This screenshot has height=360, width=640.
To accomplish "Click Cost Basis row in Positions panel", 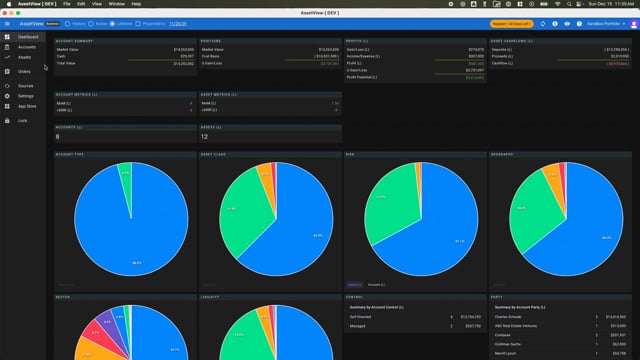I will point(270,56).
